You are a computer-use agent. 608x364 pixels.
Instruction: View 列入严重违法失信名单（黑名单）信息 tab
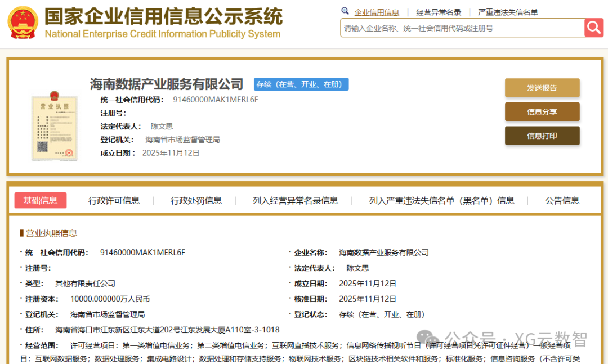(x=441, y=201)
